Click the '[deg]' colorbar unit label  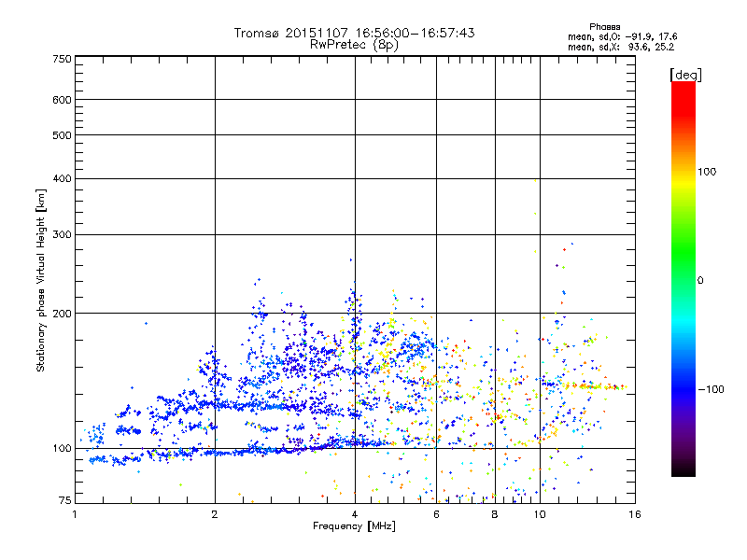(x=685, y=75)
